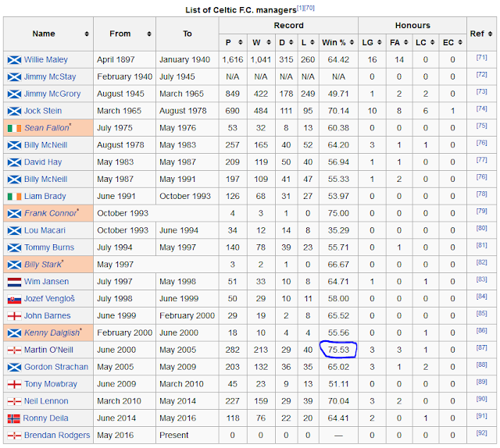Click Northern Ireland flag beside Martin O'Neill
The width and height of the screenshot is (500, 448).
tap(14, 350)
